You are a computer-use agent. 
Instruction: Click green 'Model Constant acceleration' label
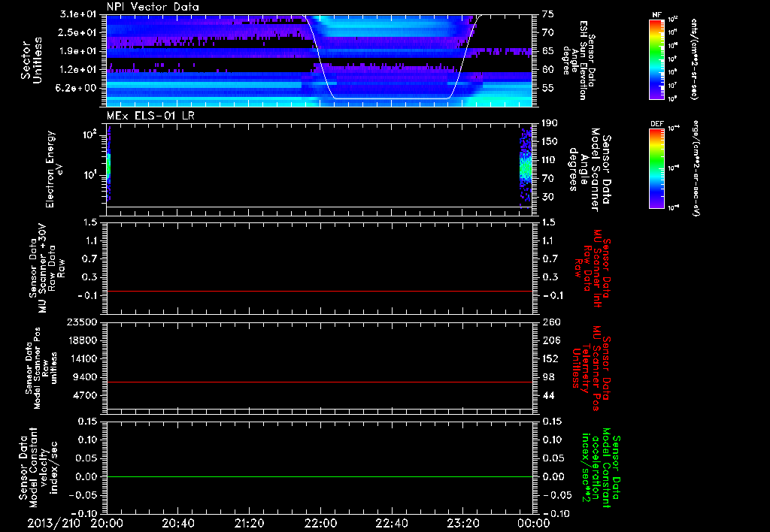pyautogui.click(x=601, y=469)
